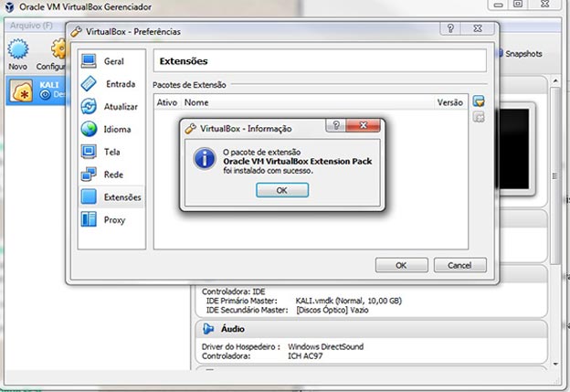Close the Preferências window
The height and width of the screenshot is (392, 570).
478,28
